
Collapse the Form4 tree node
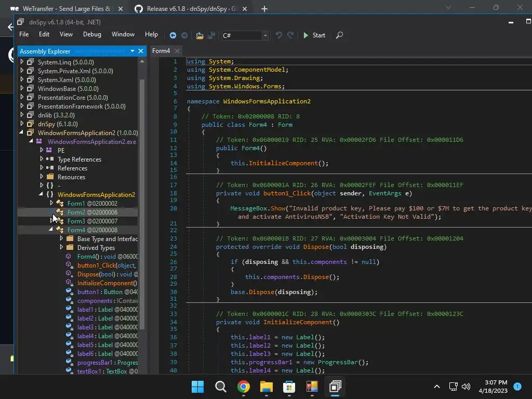pos(51,230)
